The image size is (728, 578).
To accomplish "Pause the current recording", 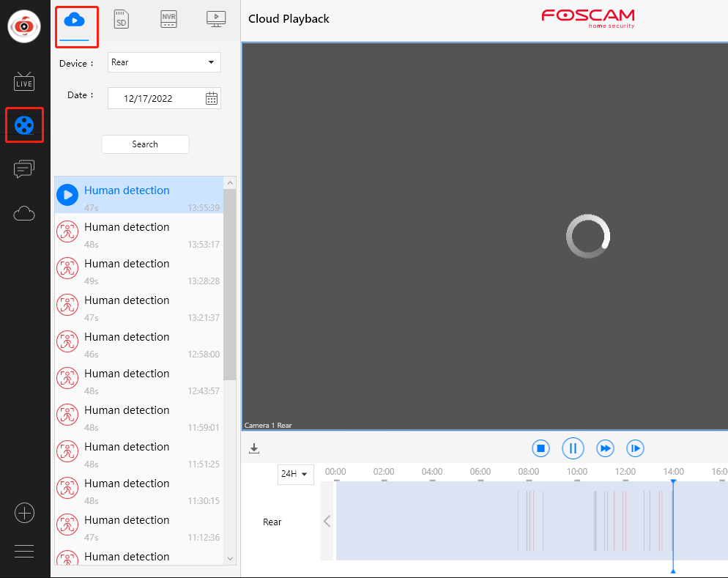I will pyautogui.click(x=573, y=448).
